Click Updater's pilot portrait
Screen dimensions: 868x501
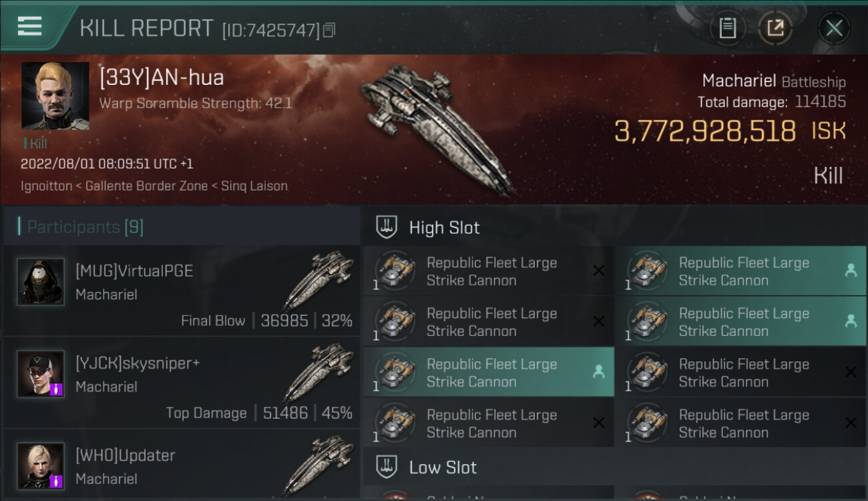click(x=41, y=466)
